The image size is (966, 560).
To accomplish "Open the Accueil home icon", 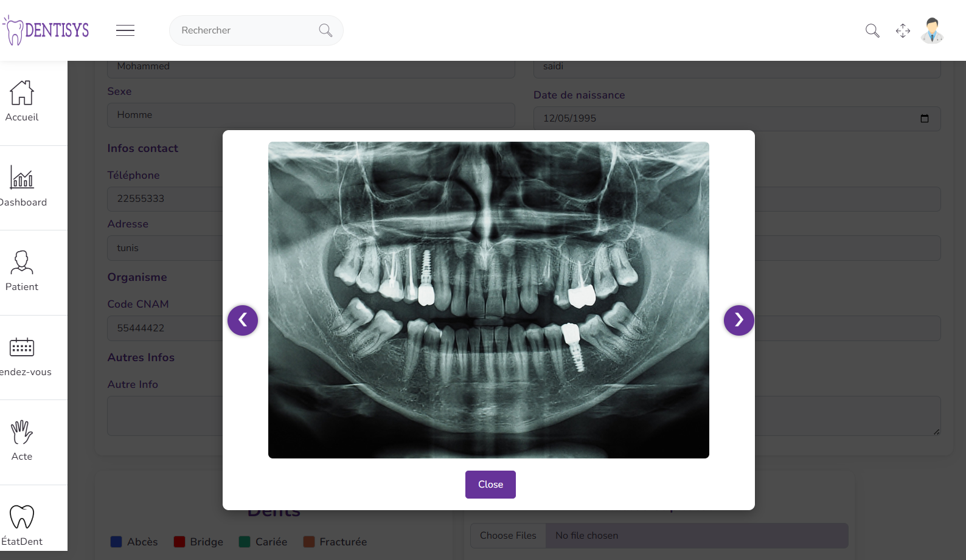I will [x=22, y=93].
